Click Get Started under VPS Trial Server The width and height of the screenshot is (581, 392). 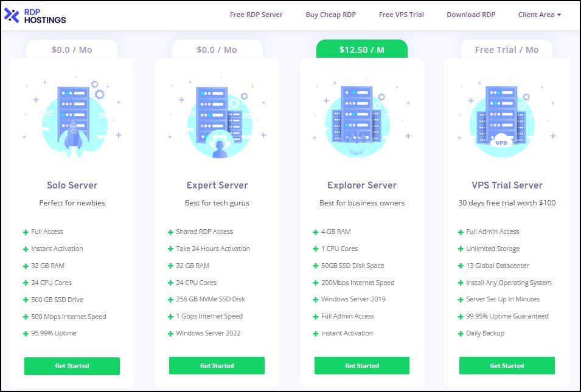[506, 365]
